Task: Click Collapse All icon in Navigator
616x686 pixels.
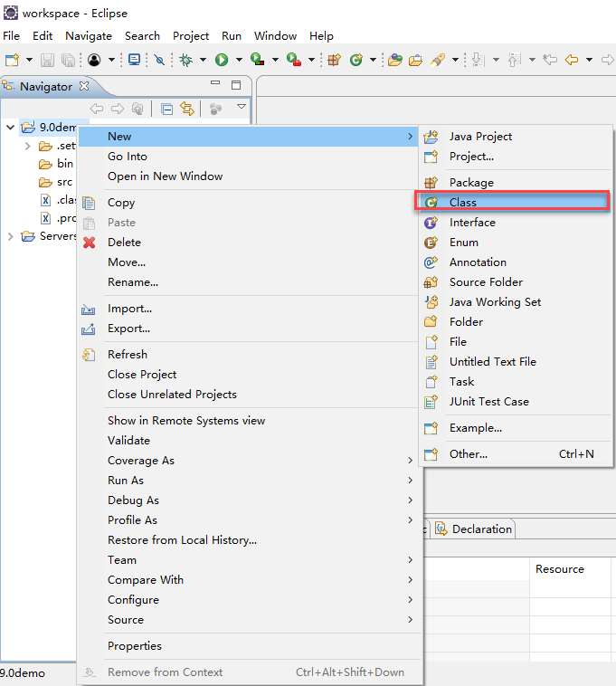Action: pyautogui.click(x=166, y=109)
